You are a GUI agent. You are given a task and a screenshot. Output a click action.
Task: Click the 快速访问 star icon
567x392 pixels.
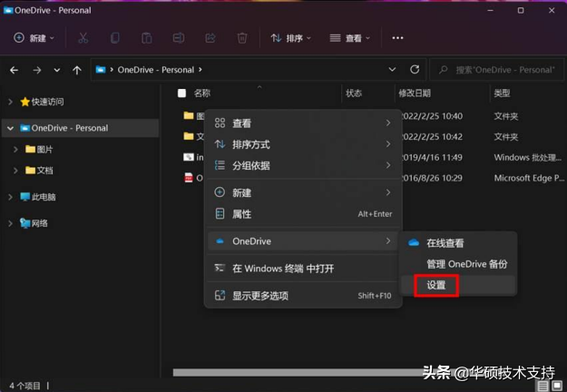click(24, 102)
